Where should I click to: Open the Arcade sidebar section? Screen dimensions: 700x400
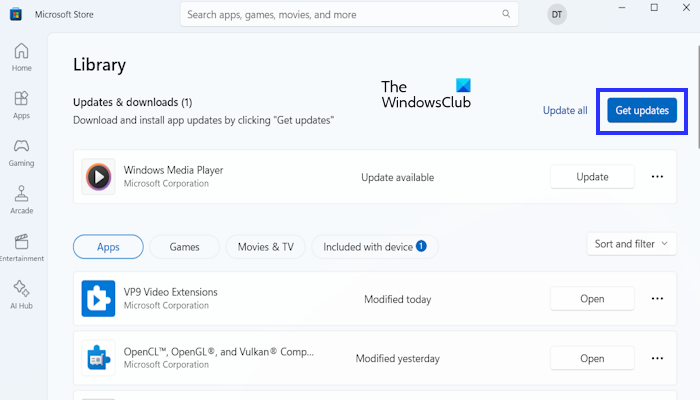(x=21, y=198)
